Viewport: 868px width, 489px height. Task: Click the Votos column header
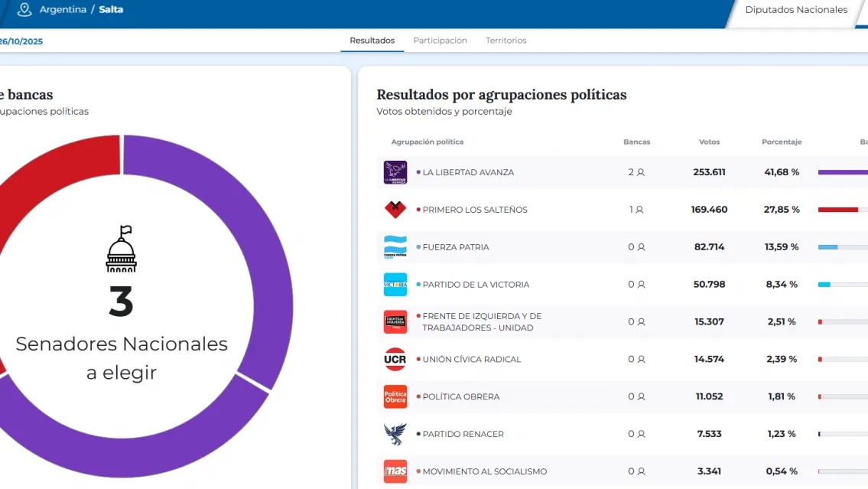pyautogui.click(x=709, y=142)
